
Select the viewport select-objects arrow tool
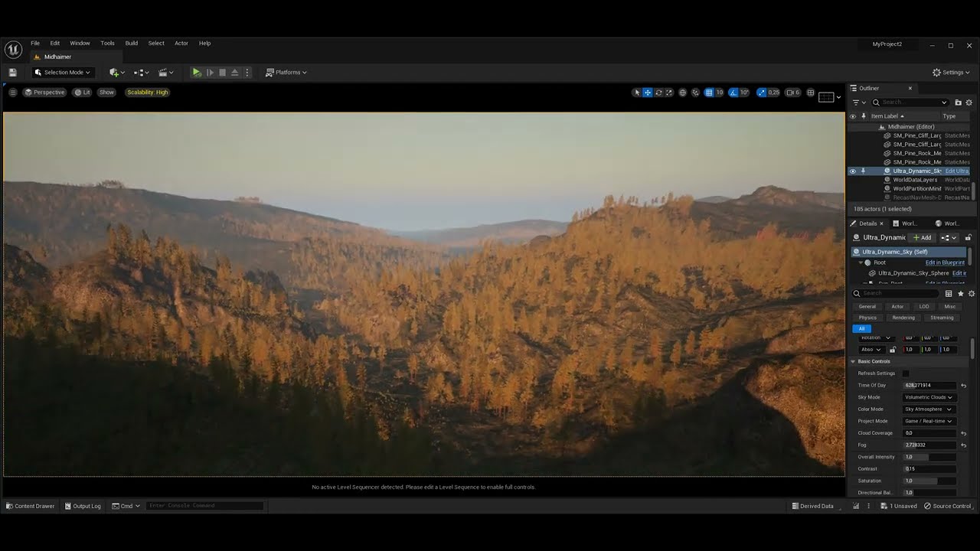click(x=637, y=93)
